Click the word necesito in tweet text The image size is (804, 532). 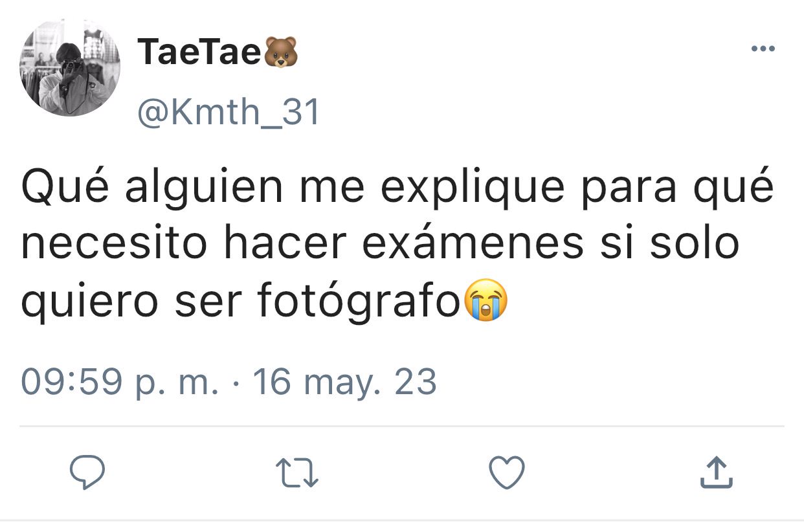(114, 243)
